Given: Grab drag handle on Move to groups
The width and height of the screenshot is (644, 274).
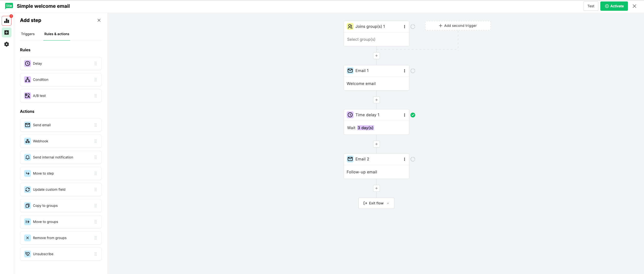Looking at the screenshot, I should tap(96, 222).
